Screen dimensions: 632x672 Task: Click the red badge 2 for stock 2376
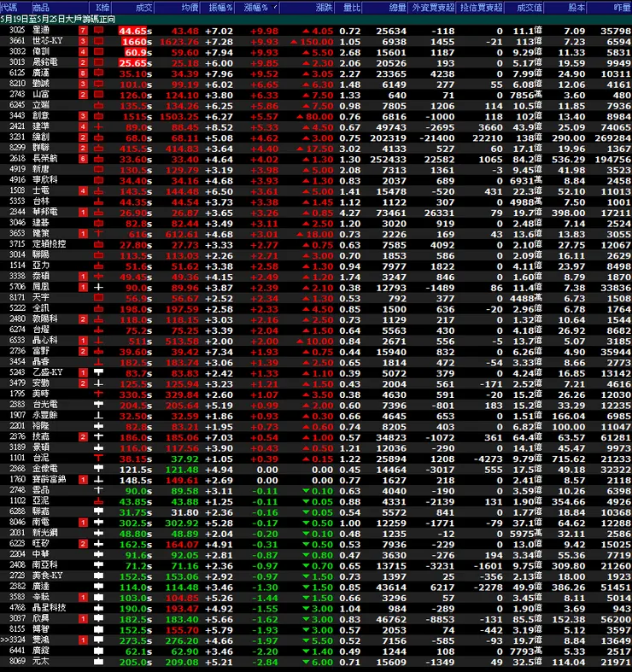click(x=83, y=437)
